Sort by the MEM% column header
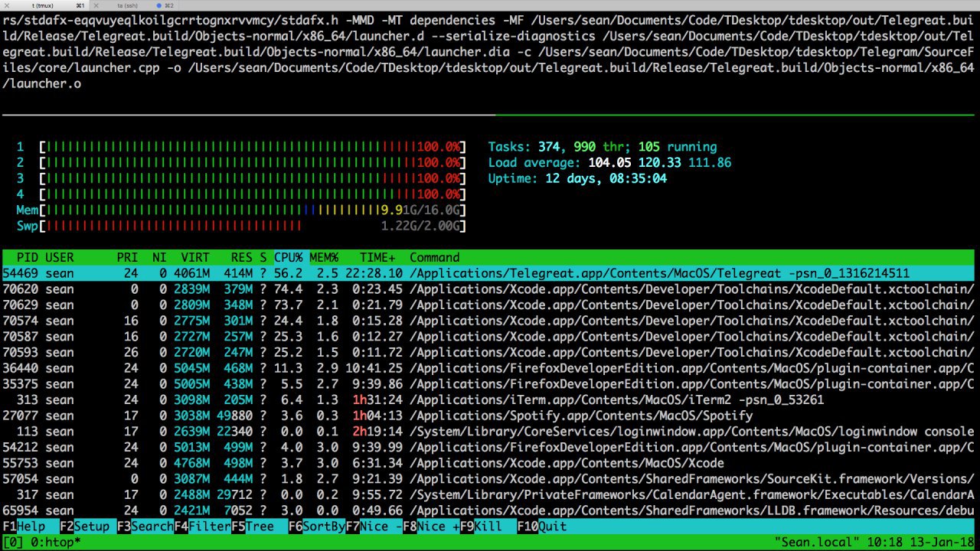The height and width of the screenshot is (551, 980). click(x=324, y=257)
